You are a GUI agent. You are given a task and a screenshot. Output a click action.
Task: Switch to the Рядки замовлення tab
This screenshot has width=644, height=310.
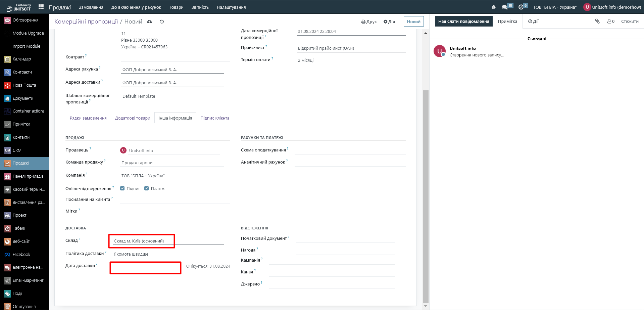(x=88, y=118)
